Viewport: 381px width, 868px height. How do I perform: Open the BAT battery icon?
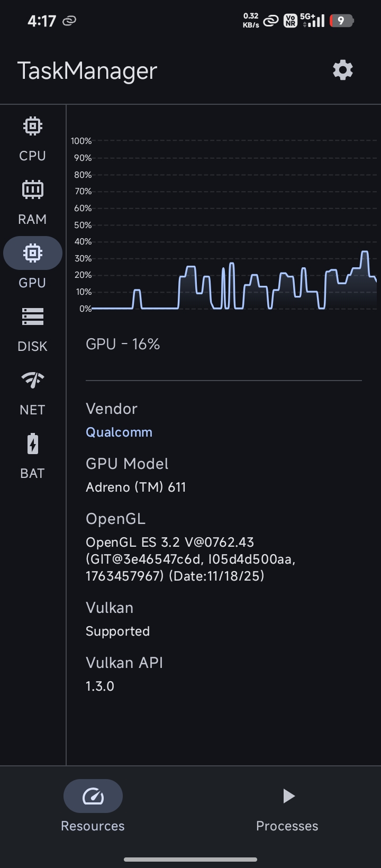tap(33, 444)
